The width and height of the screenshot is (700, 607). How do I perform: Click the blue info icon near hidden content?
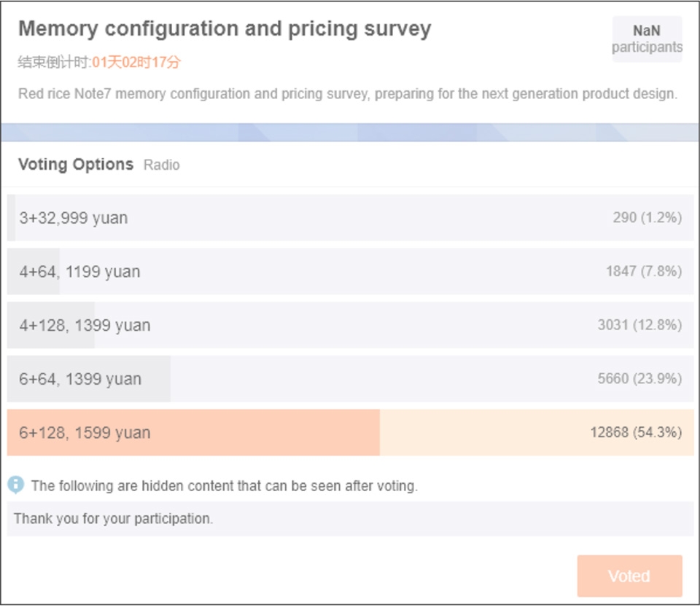pyautogui.click(x=15, y=485)
